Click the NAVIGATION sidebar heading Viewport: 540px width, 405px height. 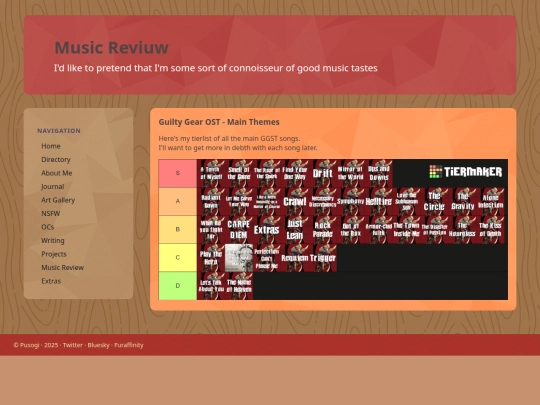point(59,131)
